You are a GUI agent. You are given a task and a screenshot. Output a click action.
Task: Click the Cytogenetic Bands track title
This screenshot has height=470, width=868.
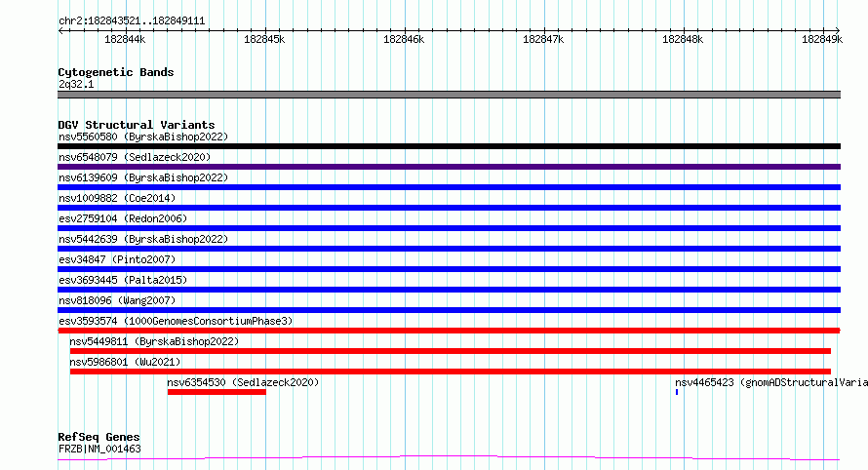click(116, 72)
